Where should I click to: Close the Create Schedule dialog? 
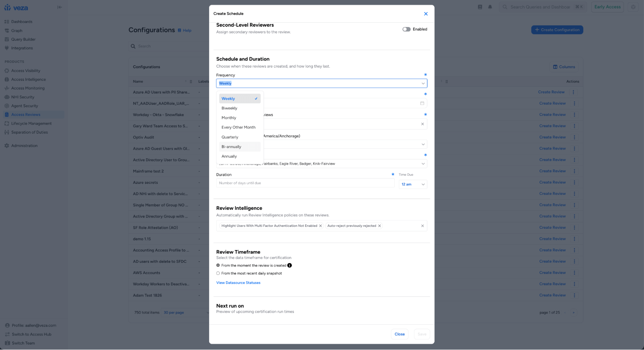click(426, 14)
